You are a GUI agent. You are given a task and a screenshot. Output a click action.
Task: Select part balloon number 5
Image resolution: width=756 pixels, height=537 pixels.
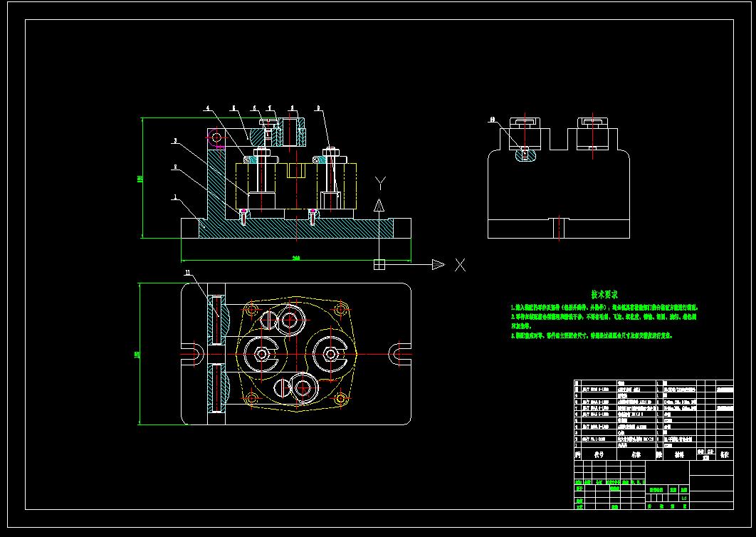point(234,108)
